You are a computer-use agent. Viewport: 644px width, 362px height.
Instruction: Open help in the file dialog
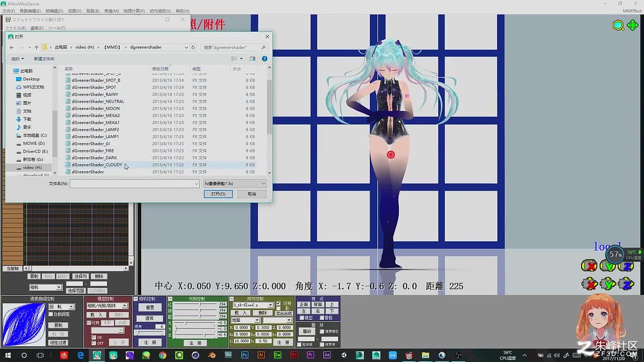[x=265, y=59]
